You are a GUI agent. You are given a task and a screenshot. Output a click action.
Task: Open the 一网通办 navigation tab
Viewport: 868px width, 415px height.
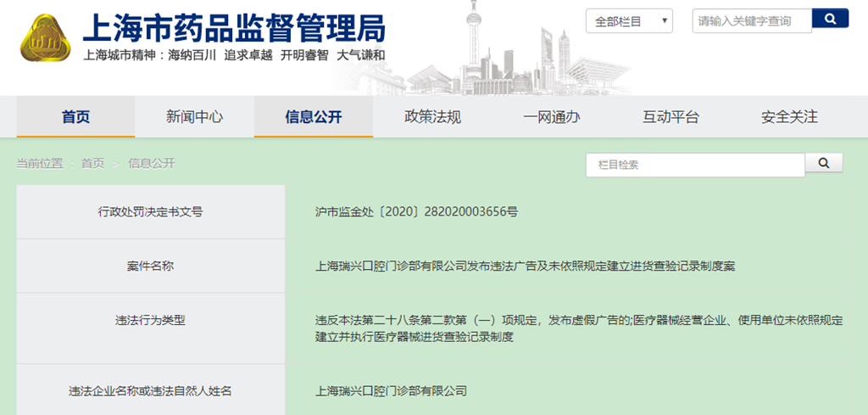pyautogui.click(x=551, y=117)
